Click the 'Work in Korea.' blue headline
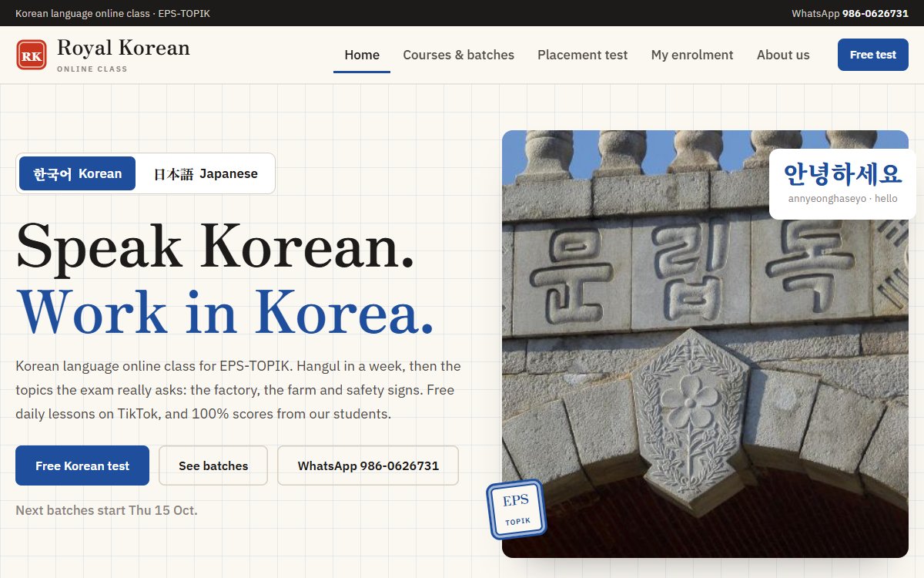The width and height of the screenshot is (924, 578). 225,311
